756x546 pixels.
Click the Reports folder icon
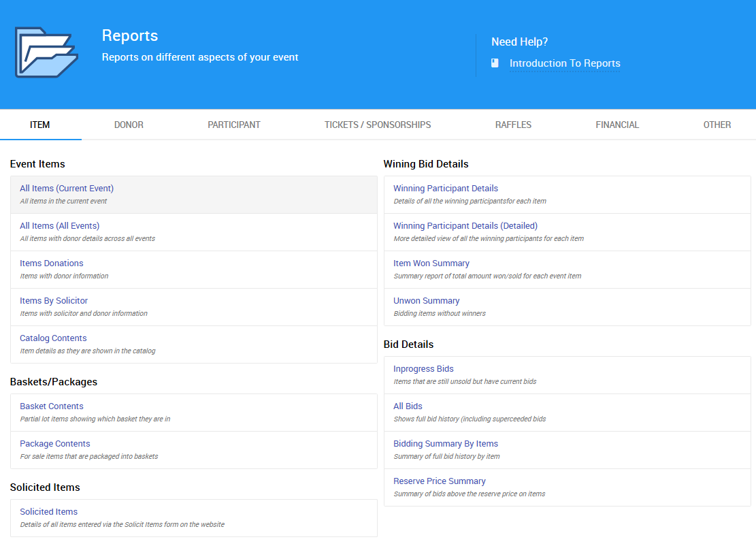pyautogui.click(x=46, y=52)
